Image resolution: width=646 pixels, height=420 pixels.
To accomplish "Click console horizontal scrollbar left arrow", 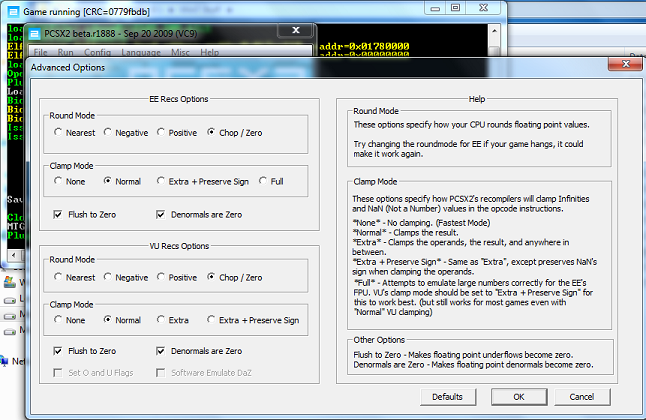I will click(x=14, y=255).
